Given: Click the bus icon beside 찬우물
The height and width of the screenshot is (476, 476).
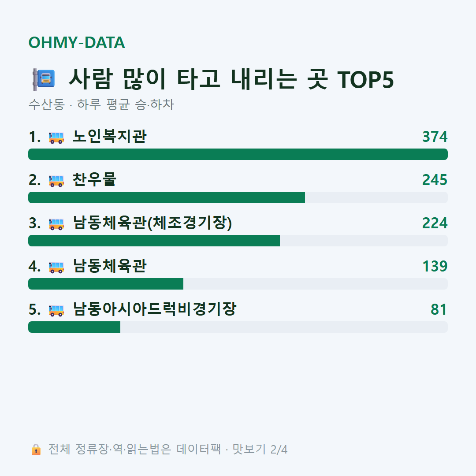Looking at the screenshot, I should pos(56,181).
